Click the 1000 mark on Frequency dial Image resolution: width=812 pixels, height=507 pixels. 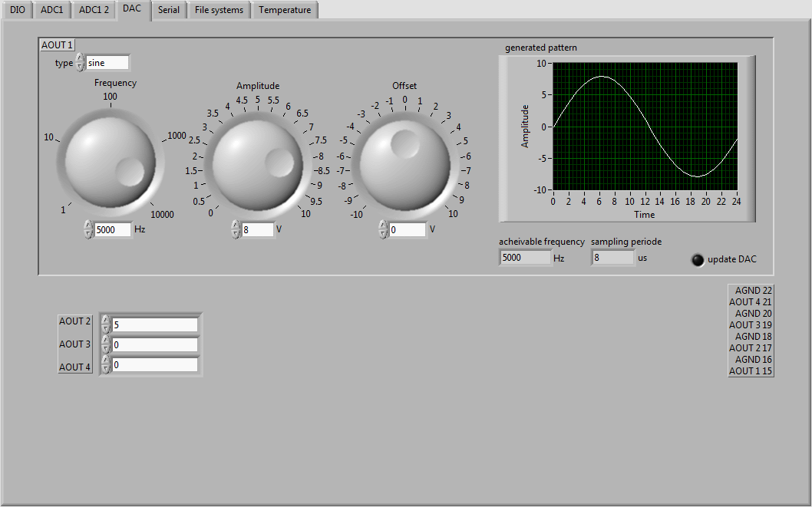coord(177,136)
